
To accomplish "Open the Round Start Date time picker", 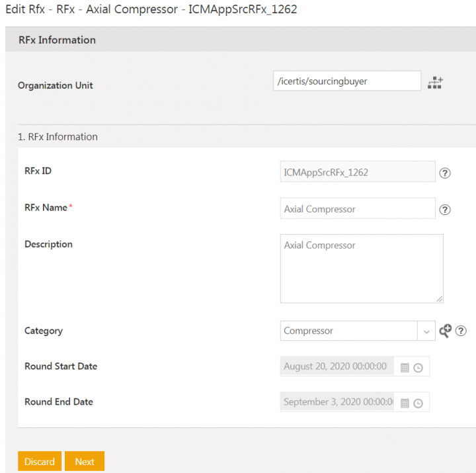I will (418, 367).
